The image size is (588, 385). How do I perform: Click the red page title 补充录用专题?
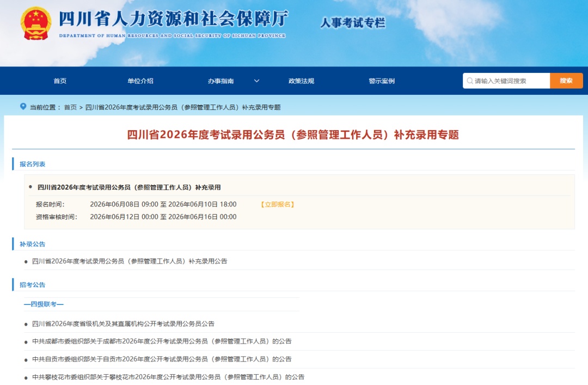coord(293,135)
